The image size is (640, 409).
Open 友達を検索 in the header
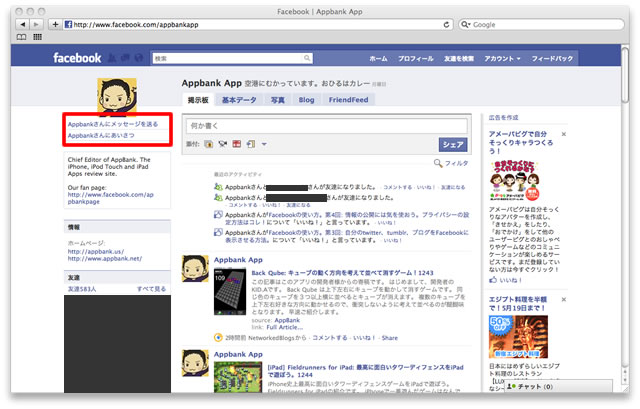[x=459, y=59]
